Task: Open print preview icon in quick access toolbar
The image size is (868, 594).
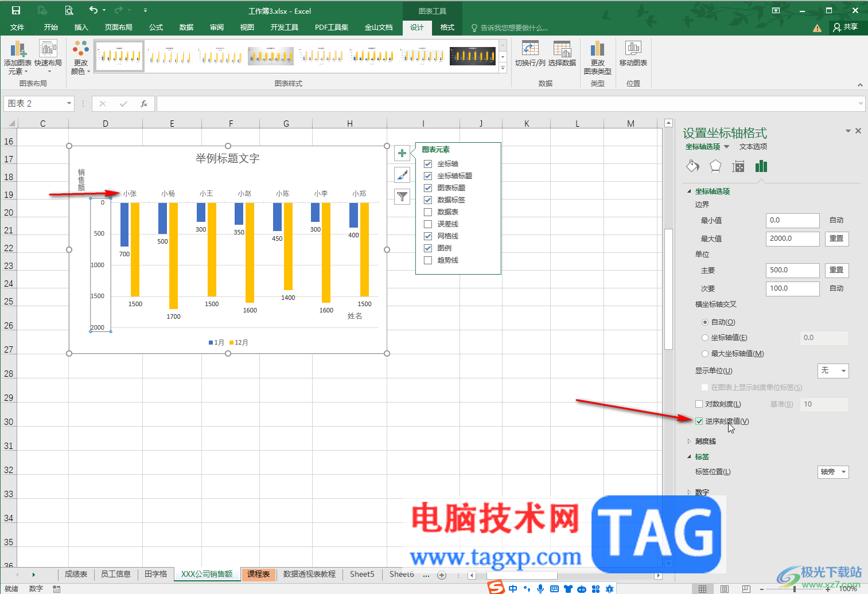Action: click(x=69, y=10)
